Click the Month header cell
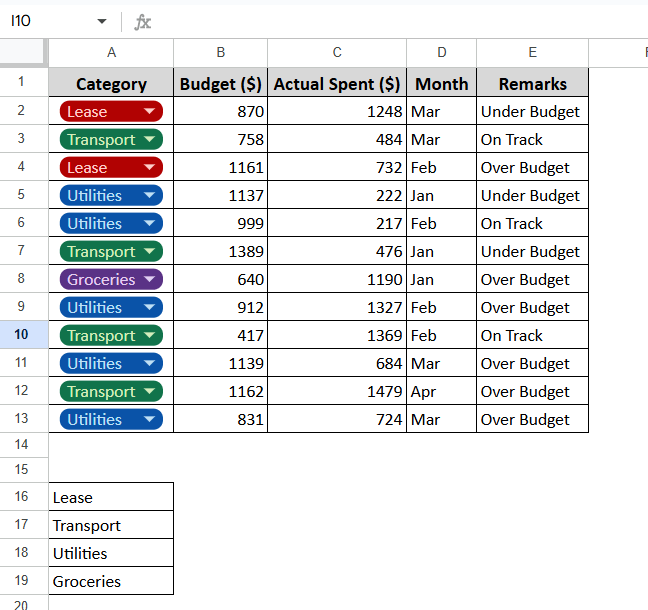Viewport: 648px width, 610px height. click(442, 83)
